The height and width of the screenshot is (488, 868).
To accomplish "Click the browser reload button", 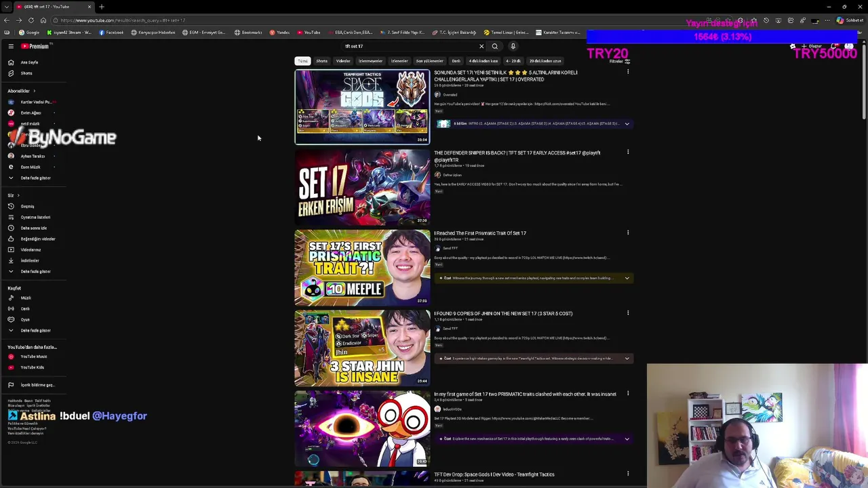I will coord(31,20).
